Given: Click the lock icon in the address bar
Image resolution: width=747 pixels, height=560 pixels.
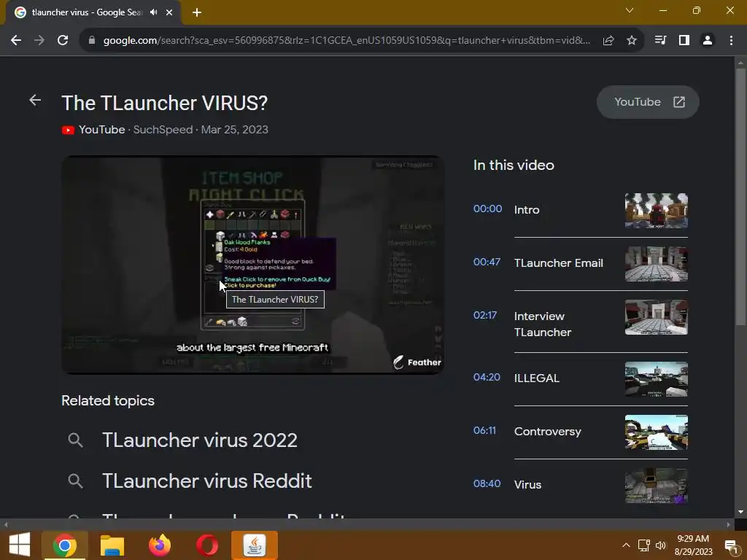Looking at the screenshot, I should point(92,41).
